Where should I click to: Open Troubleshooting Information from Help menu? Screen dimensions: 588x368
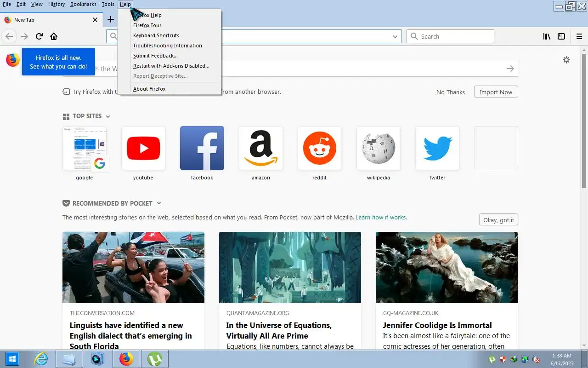(x=170, y=46)
